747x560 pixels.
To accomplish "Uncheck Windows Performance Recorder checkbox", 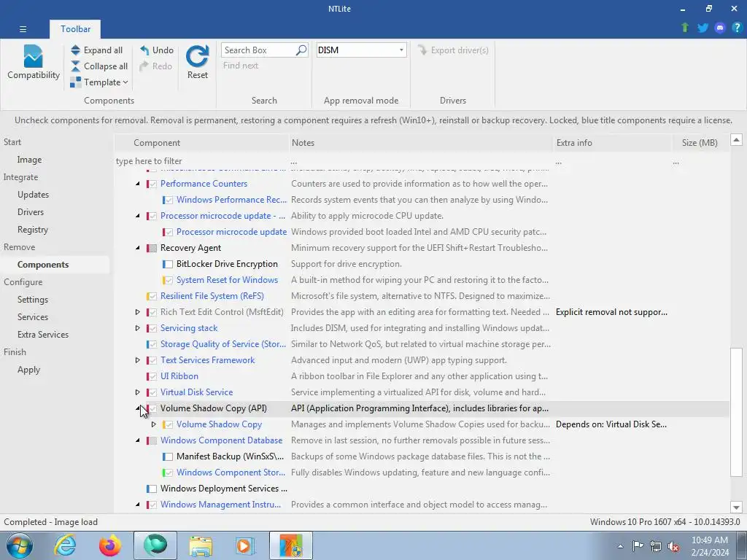I will tap(169, 200).
